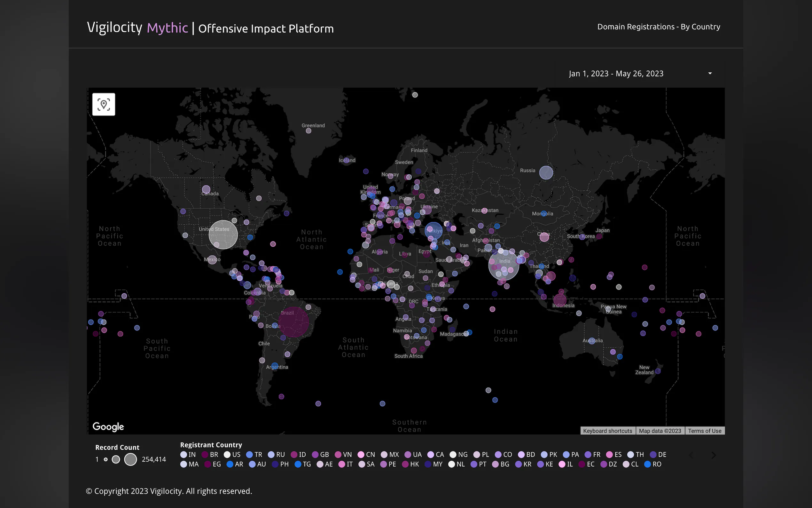Click the map recenter location icon

pyautogui.click(x=104, y=105)
